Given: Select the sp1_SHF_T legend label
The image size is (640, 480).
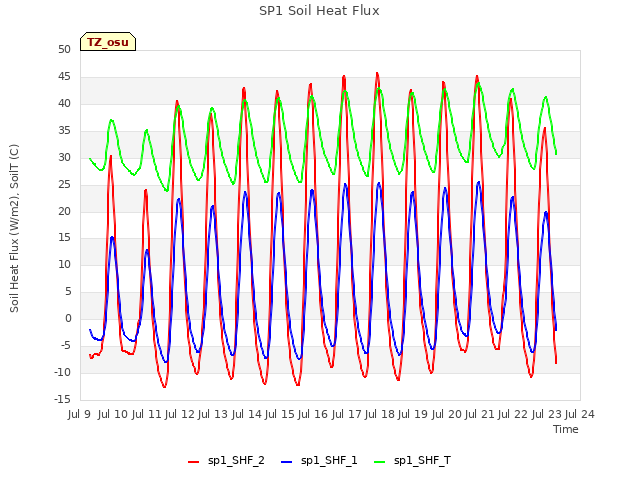Looking at the screenshot, I should pos(422,460).
